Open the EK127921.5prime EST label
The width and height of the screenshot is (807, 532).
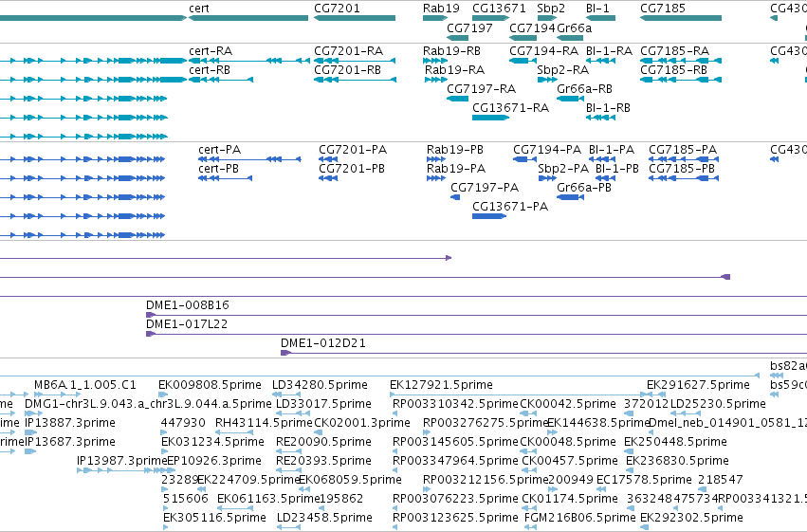(x=441, y=385)
